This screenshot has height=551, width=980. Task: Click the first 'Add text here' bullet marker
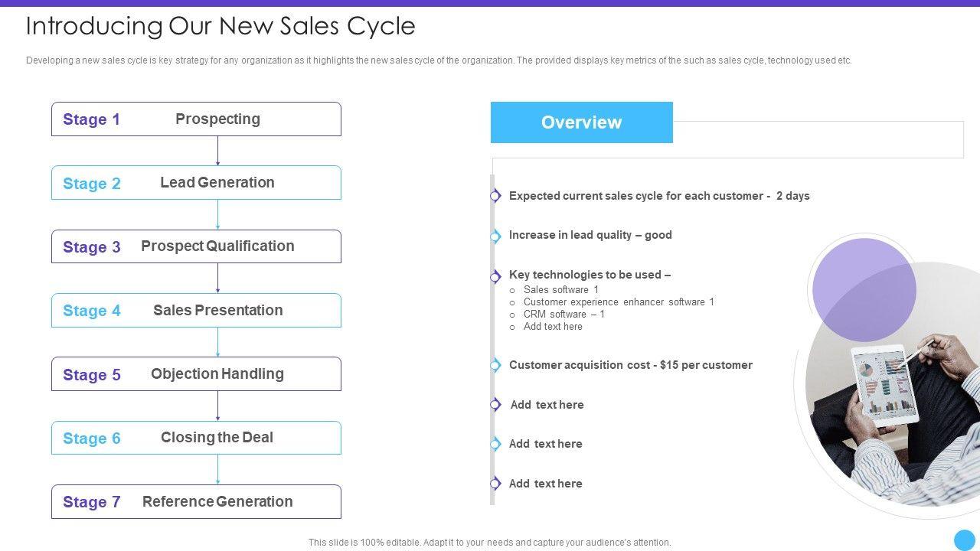pyautogui.click(x=495, y=405)
